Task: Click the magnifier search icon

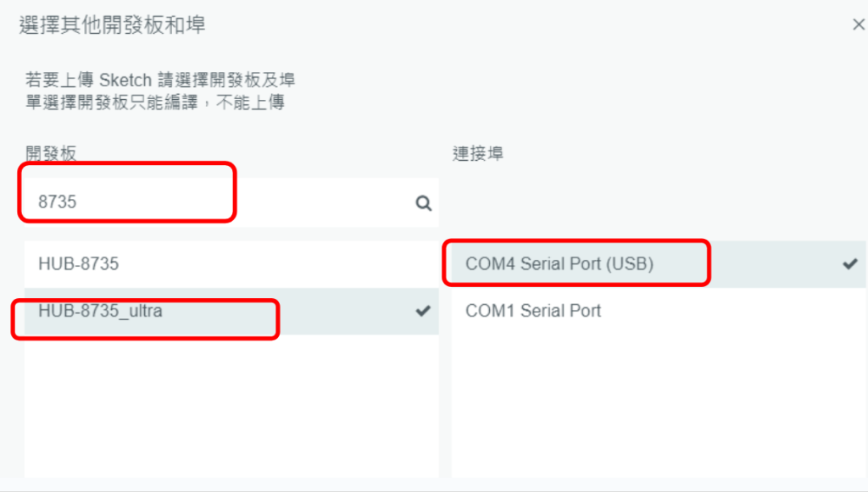Action: pyautogui.click(x=424, y=203)
